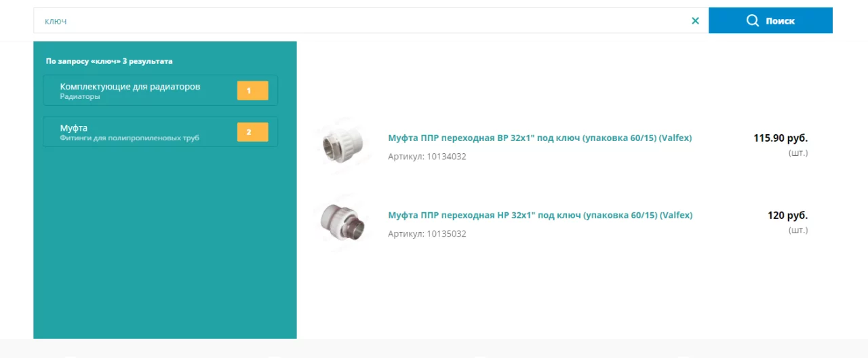Click the (шт.) unit under 115.90 руб.

(x=798, y=153)
